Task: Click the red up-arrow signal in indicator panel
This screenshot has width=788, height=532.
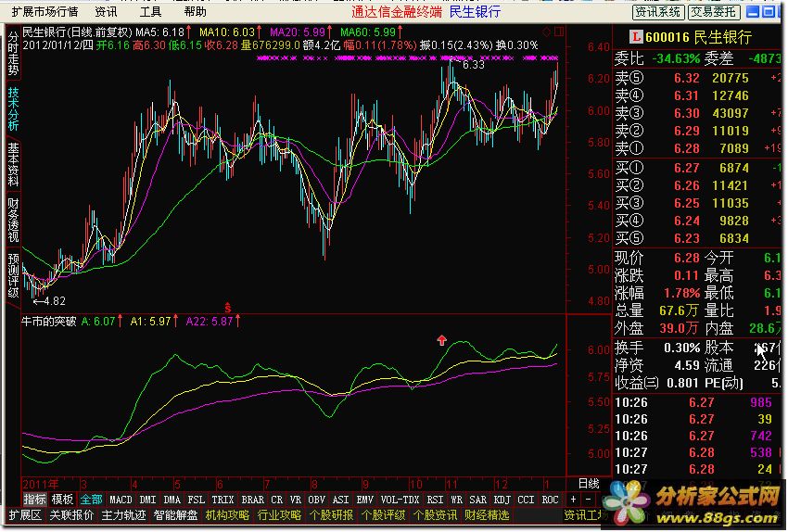Action: pyautogui.click(x=441, y=340)
